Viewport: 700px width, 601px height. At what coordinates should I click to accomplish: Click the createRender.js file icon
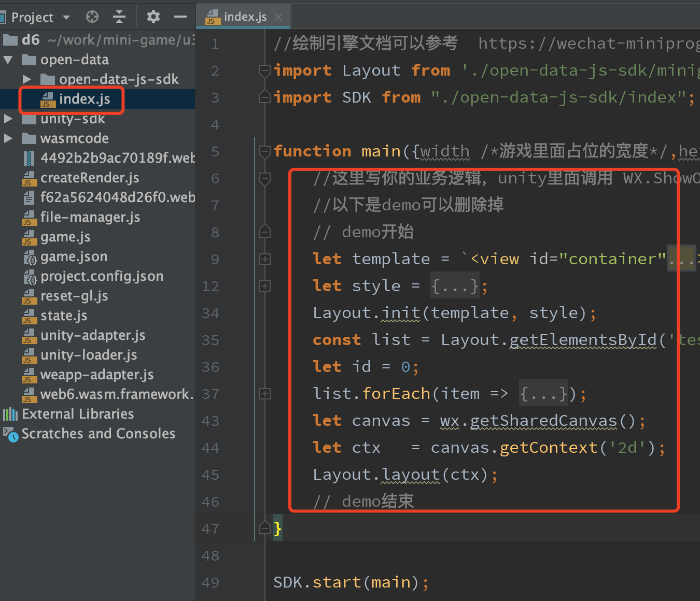29,178
